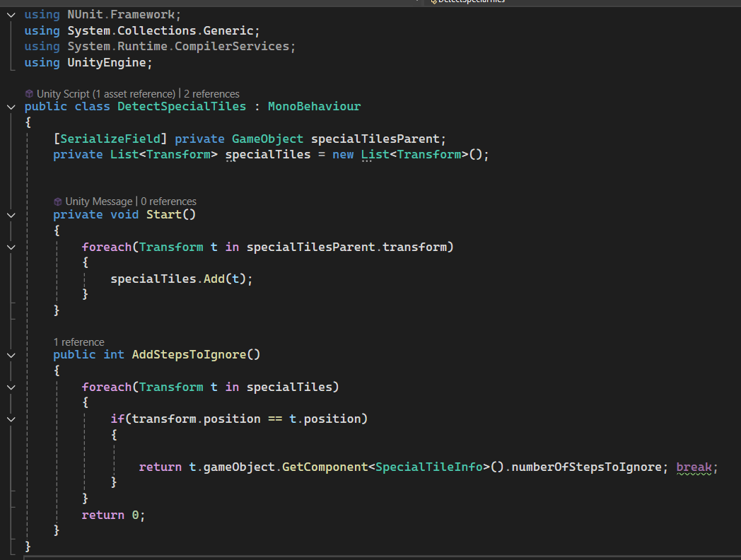The image size is (741, 560).
Task: Click 'numberOfStepsToIgnore' member
Action: pos(586,467)
